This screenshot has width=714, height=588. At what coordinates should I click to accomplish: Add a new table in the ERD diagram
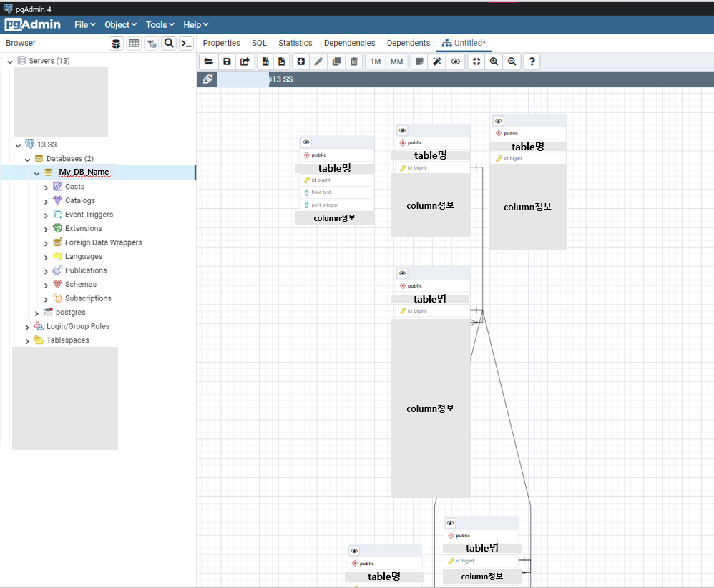click(x=300, y=62)
